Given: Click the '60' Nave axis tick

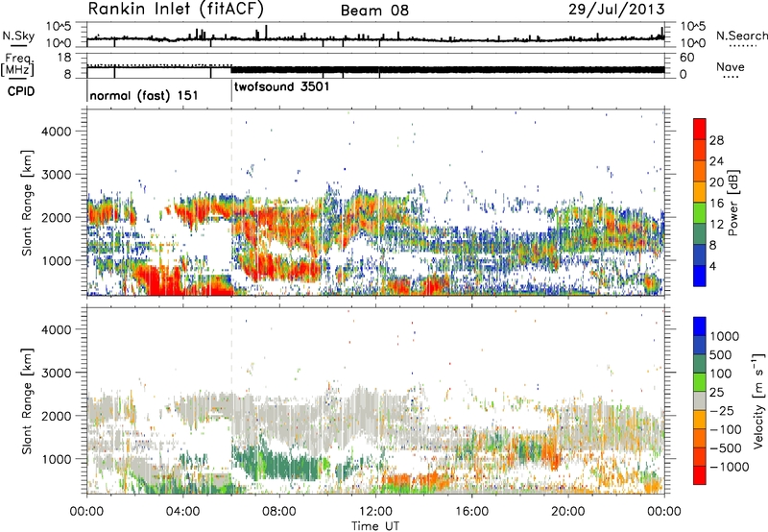Looking at the screenshot, I should pos(686,58).
